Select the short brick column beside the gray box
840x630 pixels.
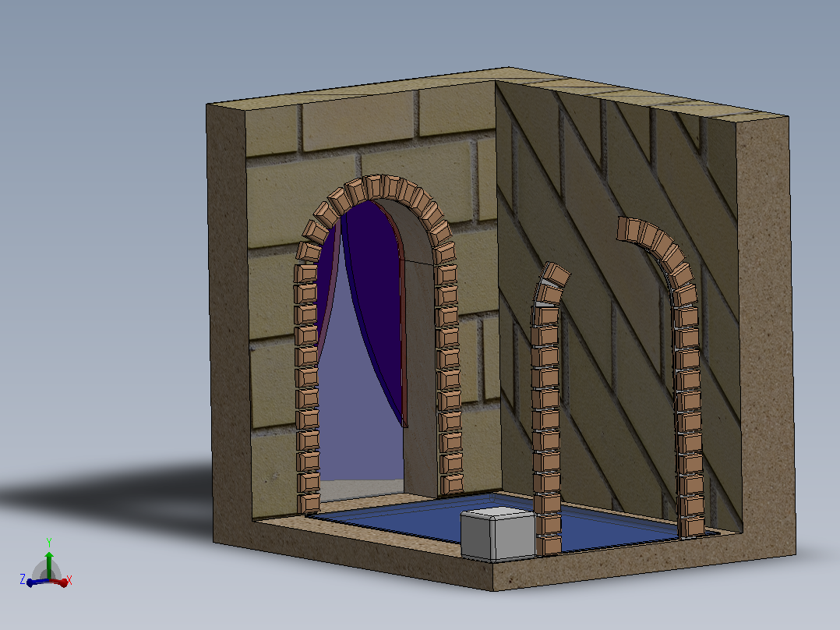click(x=548, y=409)
